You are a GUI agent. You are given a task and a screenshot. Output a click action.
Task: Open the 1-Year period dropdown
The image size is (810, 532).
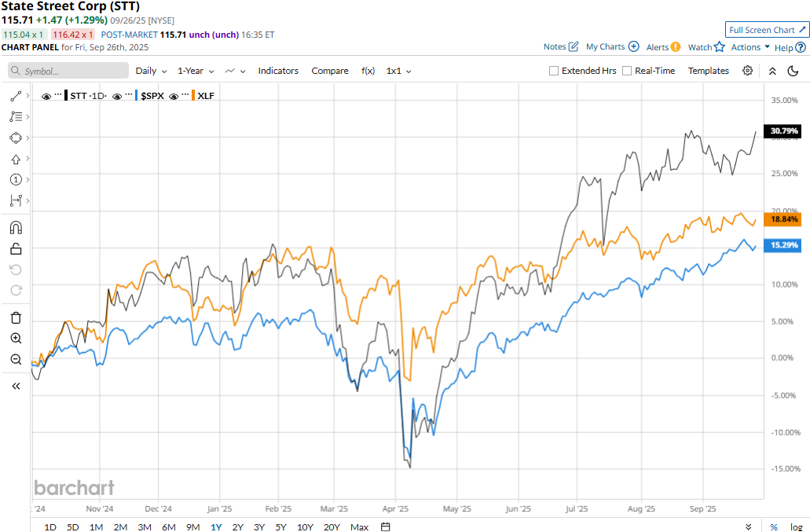pyautogui.click(x=196, y=71)
